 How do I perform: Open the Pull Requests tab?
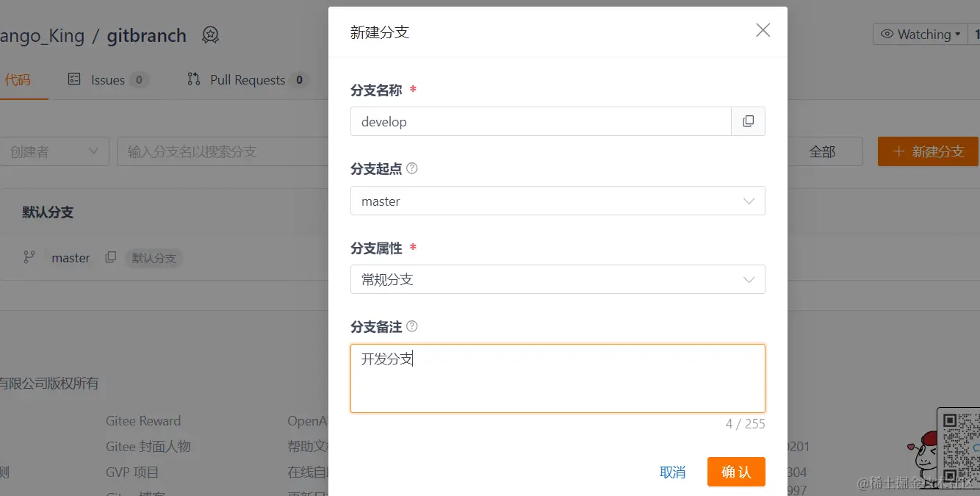tap(247, 79)
